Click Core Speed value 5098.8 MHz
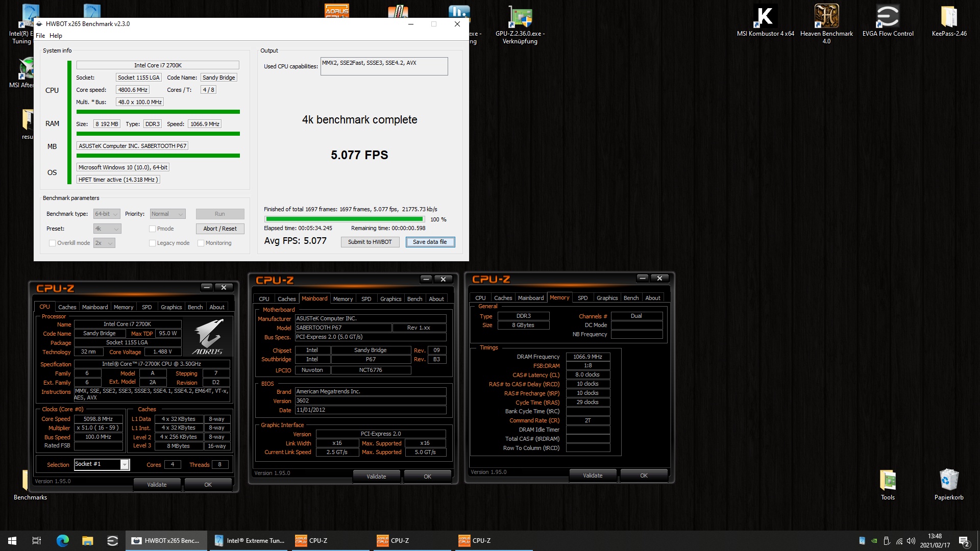980x551 pixels. 98,419
